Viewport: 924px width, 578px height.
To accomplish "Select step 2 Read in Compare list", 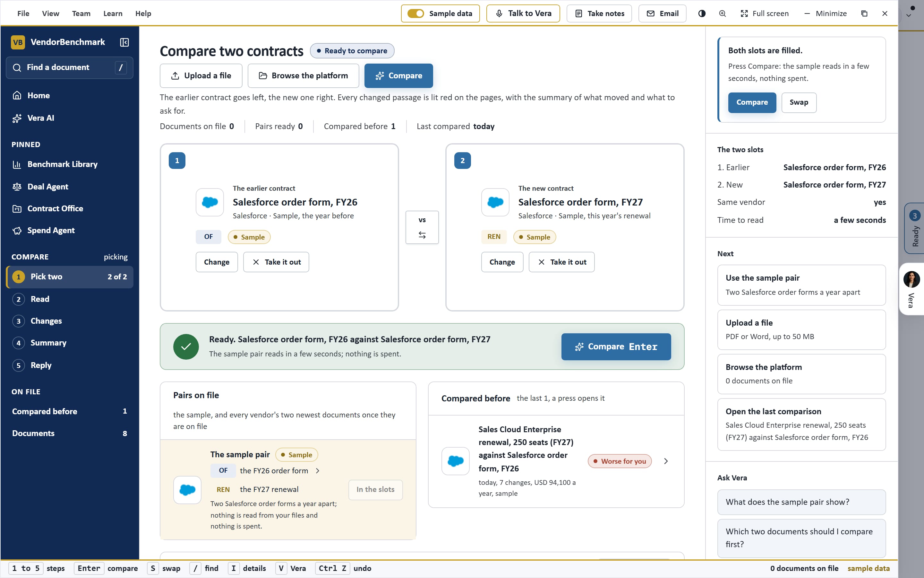I will point(70,299).
